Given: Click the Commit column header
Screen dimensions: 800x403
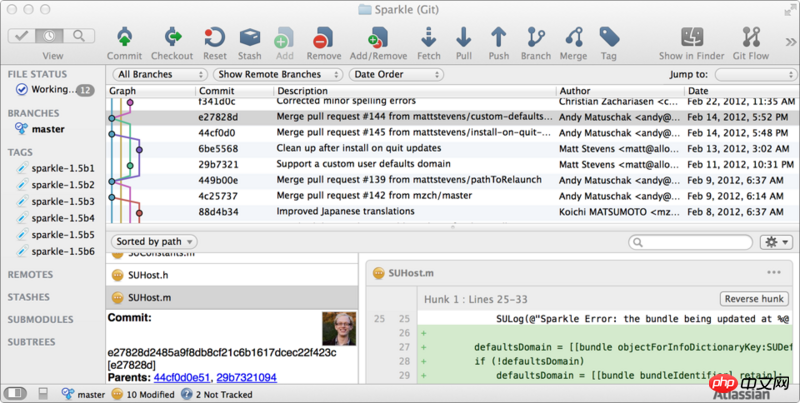Looking at the screenshot, I should pyautogui.click(x=235, y=91).
